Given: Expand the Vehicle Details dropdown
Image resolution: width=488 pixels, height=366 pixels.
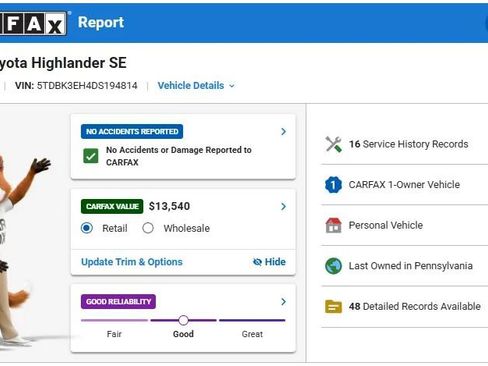Looking at the screenshot, I should click(196, 86).
